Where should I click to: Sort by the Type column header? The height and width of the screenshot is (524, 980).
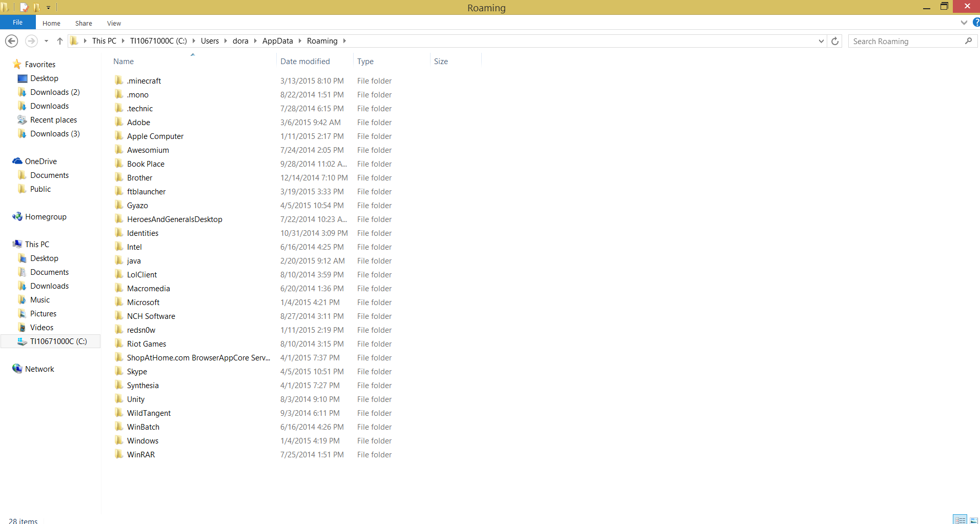(365, 62)
